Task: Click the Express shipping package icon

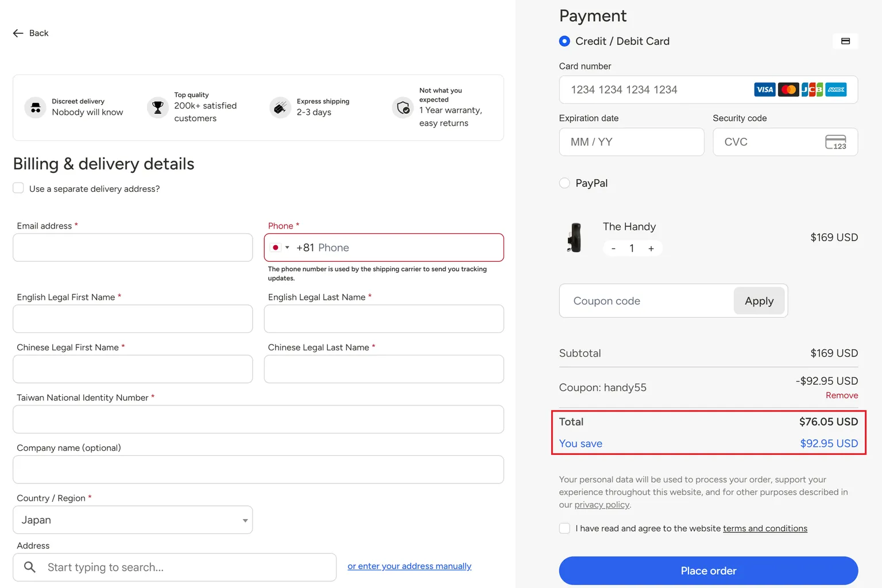Action: pos(280,107)
